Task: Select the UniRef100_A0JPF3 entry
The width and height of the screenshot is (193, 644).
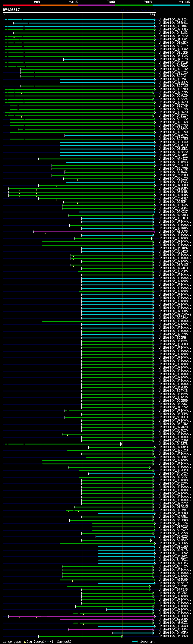Action: [x=173, y=417]
